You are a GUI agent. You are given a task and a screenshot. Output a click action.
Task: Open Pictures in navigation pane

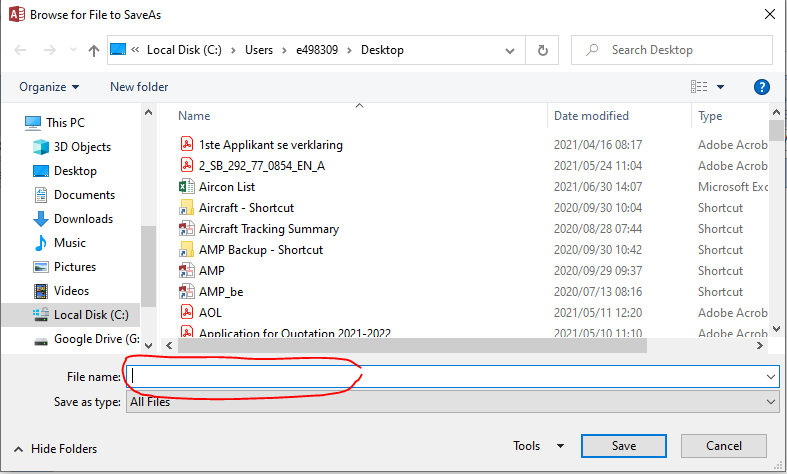[x=75, y=267]
